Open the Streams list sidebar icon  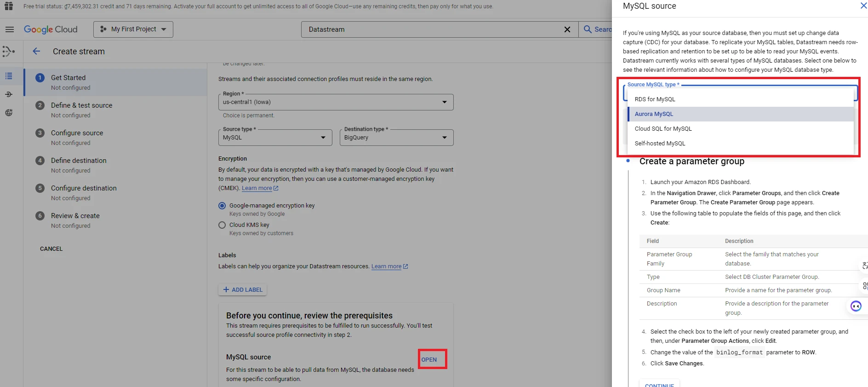pos(9,76)
